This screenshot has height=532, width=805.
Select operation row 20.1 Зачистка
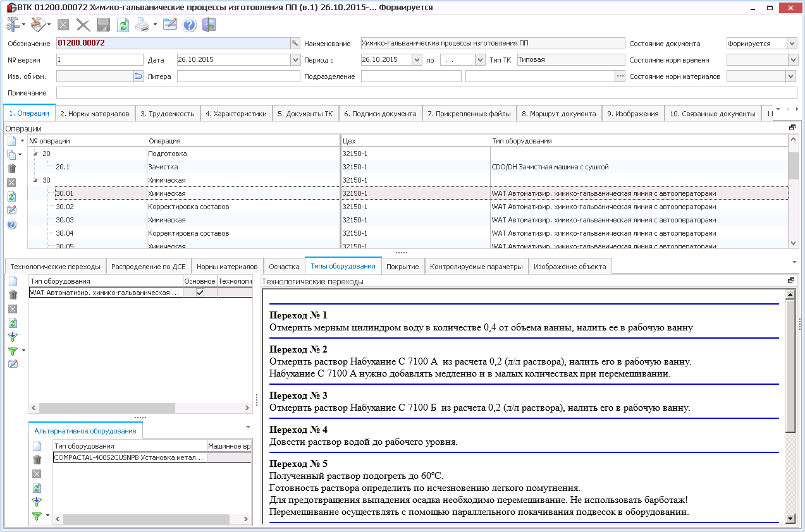[409, 167]
